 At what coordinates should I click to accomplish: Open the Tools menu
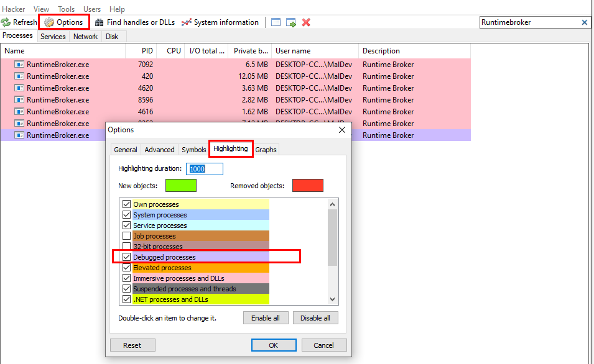tap(67, 9)
